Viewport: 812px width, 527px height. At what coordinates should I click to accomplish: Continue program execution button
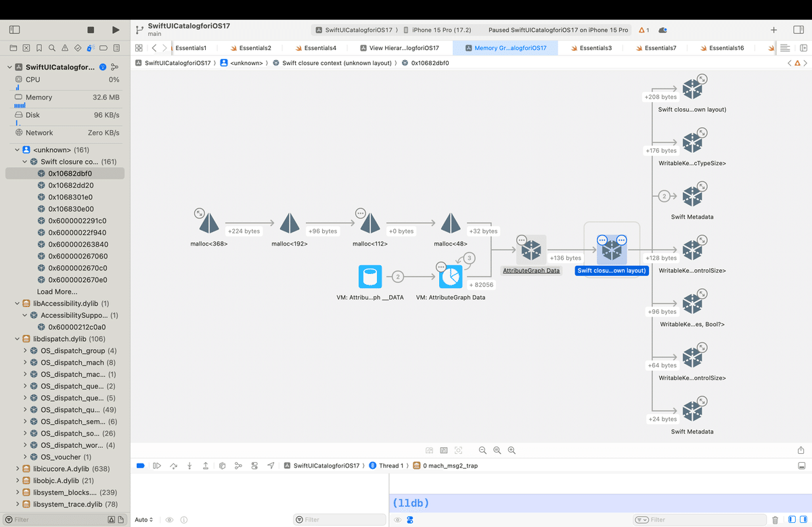(x=157, y=465)
